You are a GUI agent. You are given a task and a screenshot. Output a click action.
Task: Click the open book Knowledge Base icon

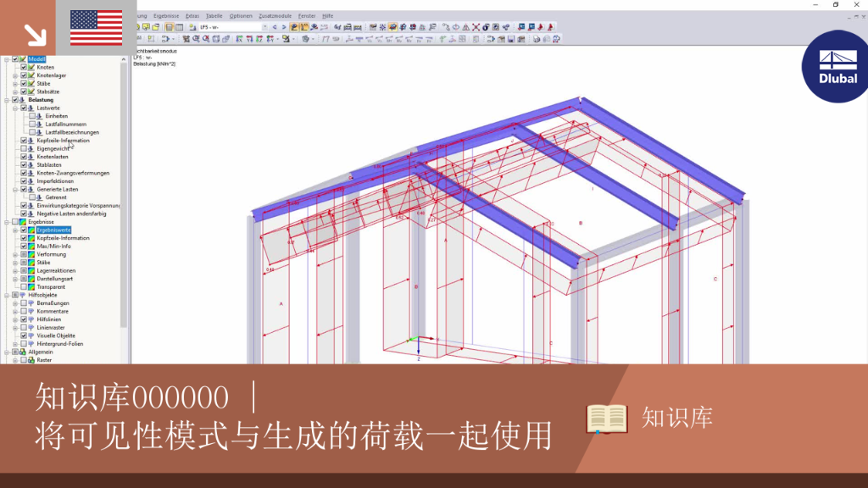(607, 419)
